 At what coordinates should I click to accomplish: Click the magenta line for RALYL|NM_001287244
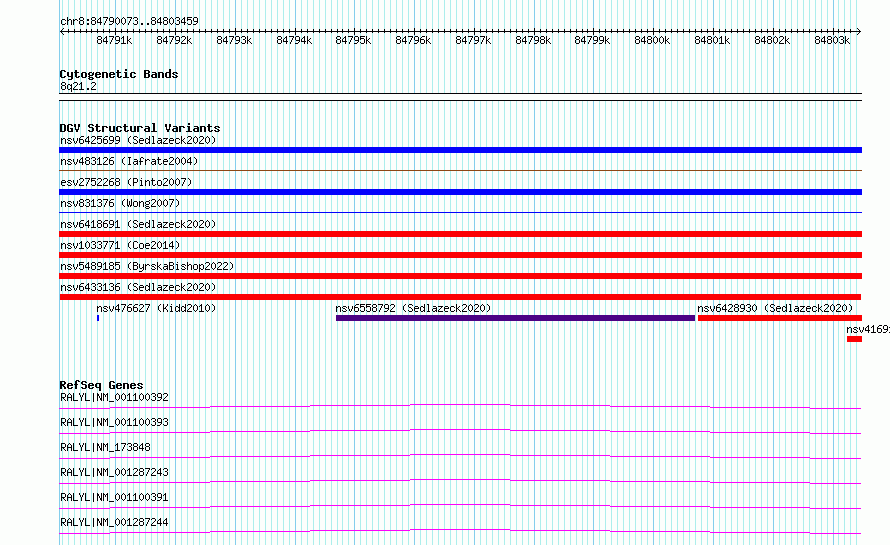coord(460,531)
